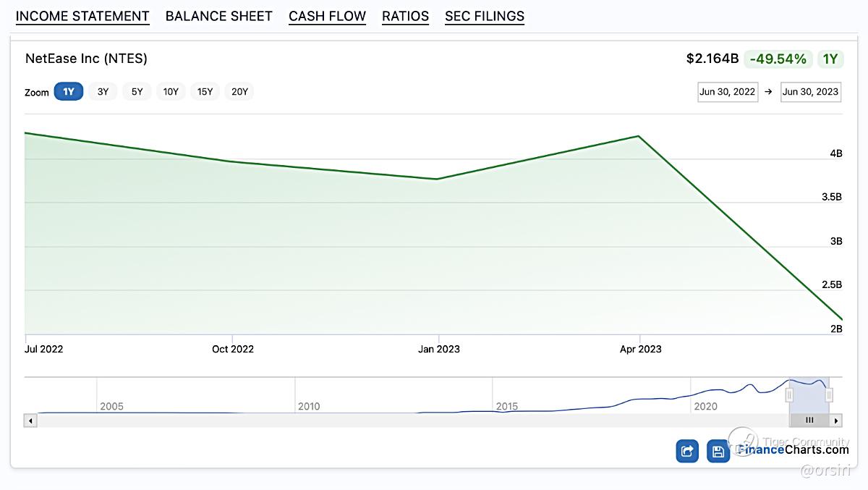868x490 pixels.
Task: Choose the 10Y zoom option
Action: [x=171, y=92]
